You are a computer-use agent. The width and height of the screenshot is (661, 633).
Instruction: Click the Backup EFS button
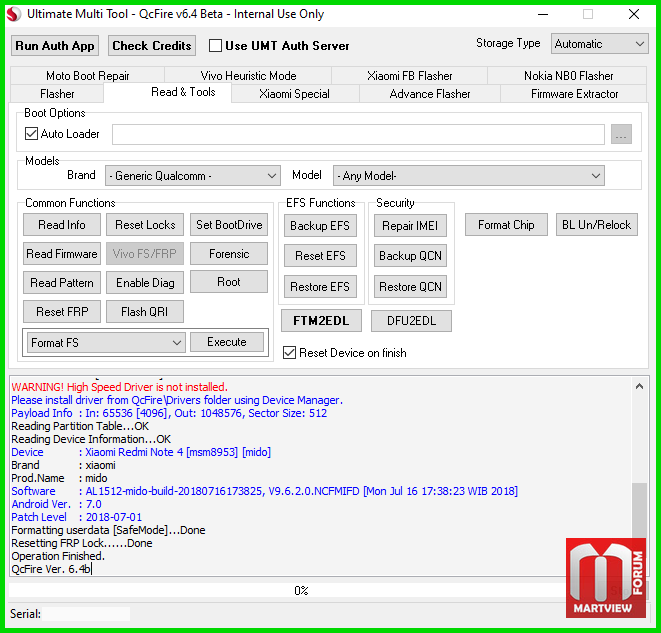point(320,226)
